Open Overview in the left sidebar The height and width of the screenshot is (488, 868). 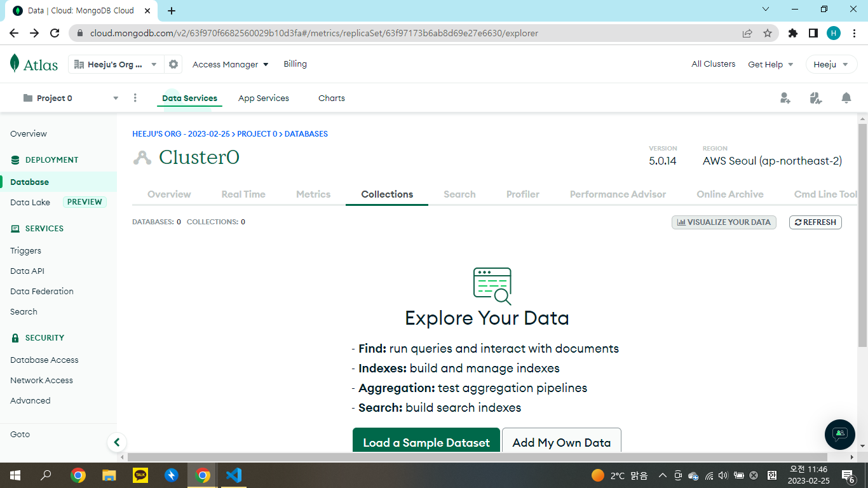click(29, 134)
